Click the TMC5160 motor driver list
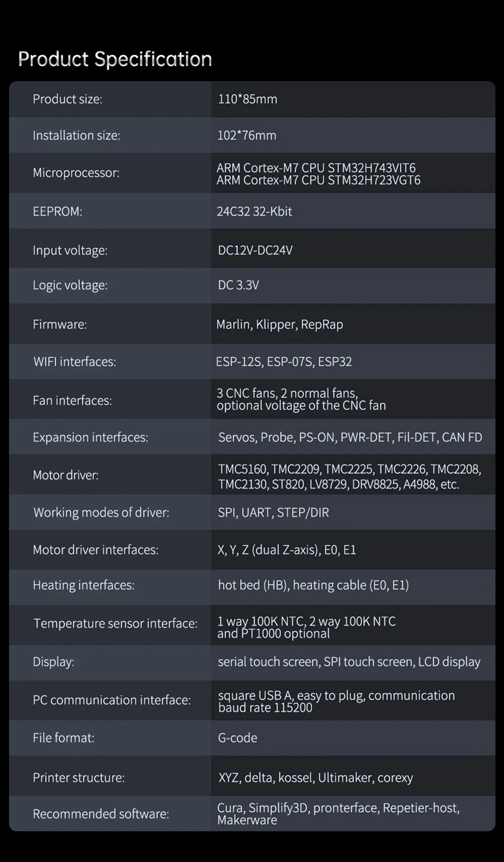This screenshot has width=504, height=862. (x=350, y=469)
